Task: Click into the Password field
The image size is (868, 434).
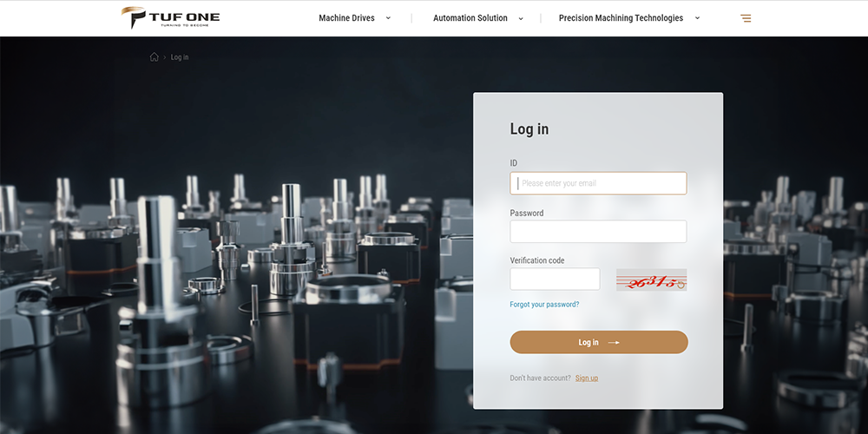Action: point(598,232)
